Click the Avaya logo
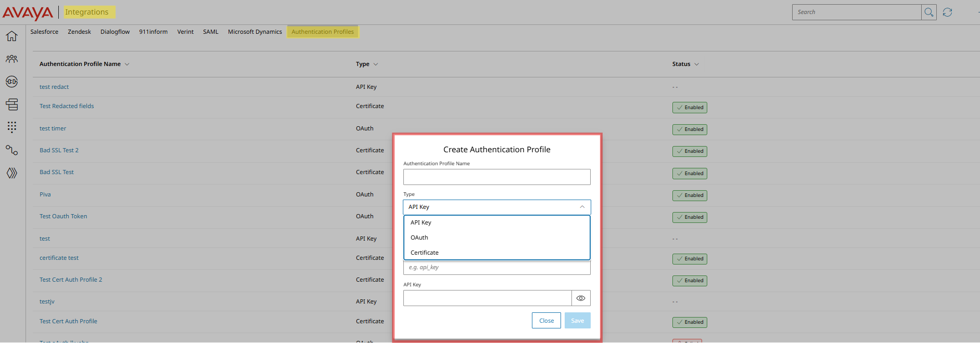 pos(28,12)
